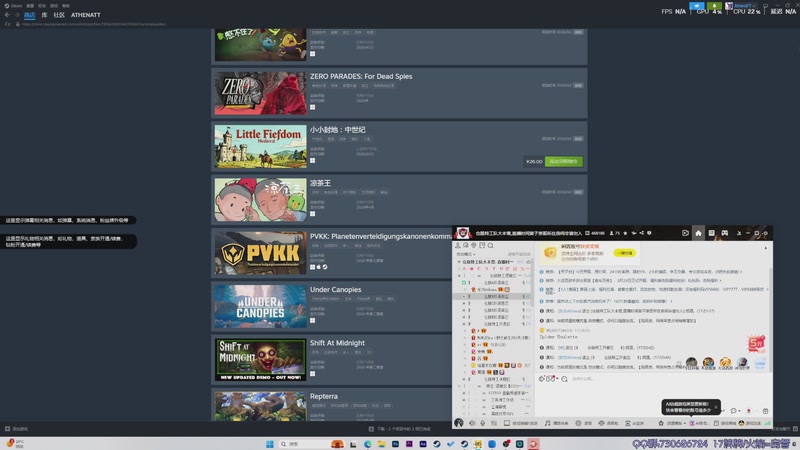The height and width of the screenshot is (450, 800).
Task: Click the user avatar at the chat window bottom-left
Action: [x=459, y=423]
